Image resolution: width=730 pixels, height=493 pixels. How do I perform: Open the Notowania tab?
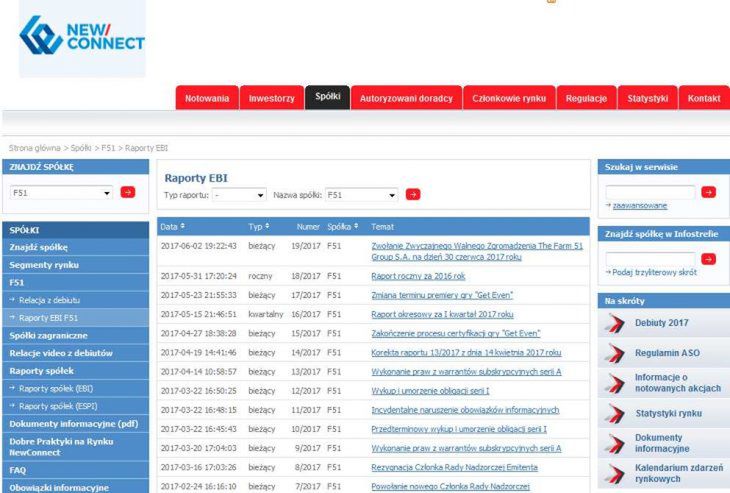[x=207, y=98]
